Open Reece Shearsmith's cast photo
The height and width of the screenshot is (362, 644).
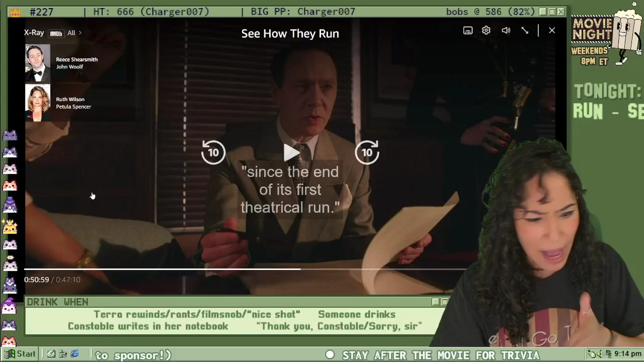(x=38, y=63)
